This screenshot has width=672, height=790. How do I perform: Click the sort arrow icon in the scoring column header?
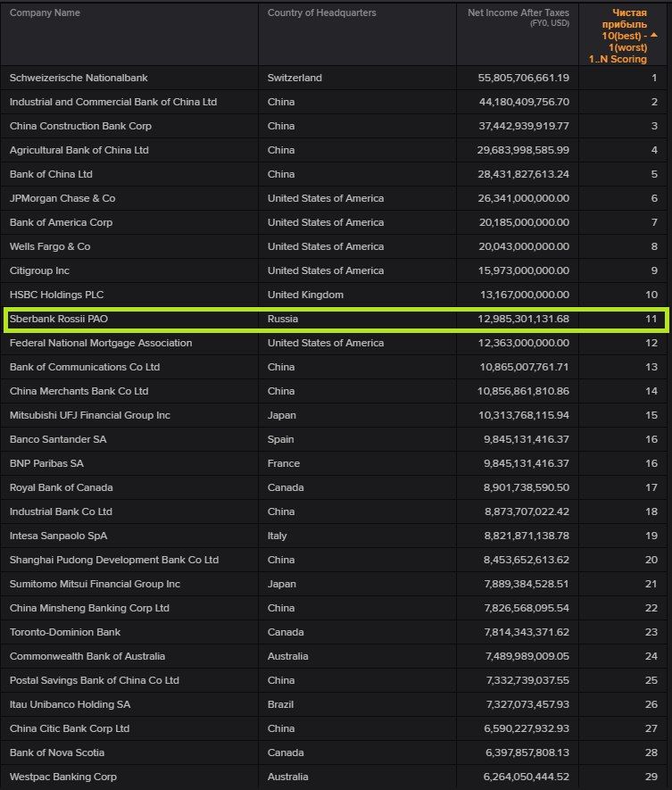click(x=654, y=36)
